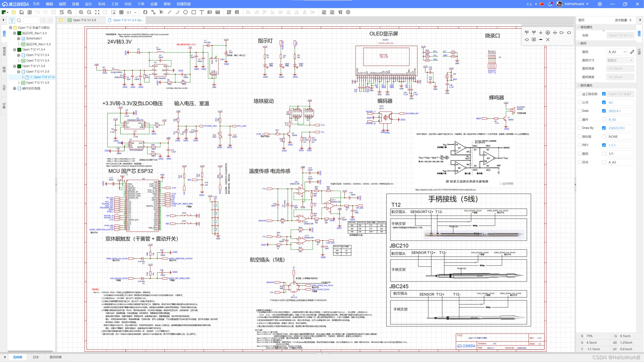Collapse the 基础属性 section
Screen dimensions: 644x362
click(x=579, y=27)
